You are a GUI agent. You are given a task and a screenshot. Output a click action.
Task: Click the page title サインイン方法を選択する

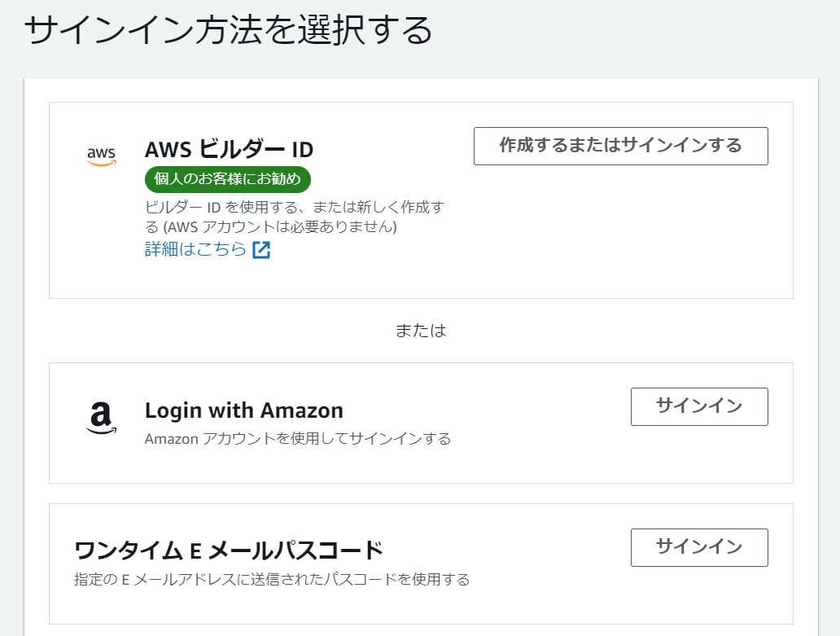pyautogui.click(x=229, y=30)
